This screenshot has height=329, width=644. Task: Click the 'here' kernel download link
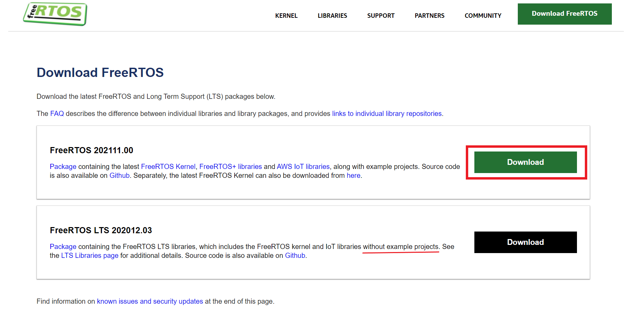[x=353, y=175]
